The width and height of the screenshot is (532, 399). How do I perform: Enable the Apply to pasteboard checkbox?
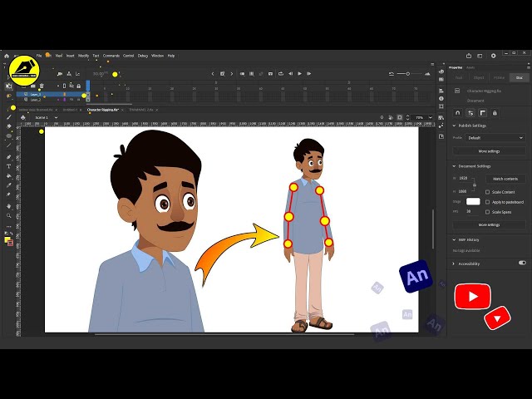(488, 202)
